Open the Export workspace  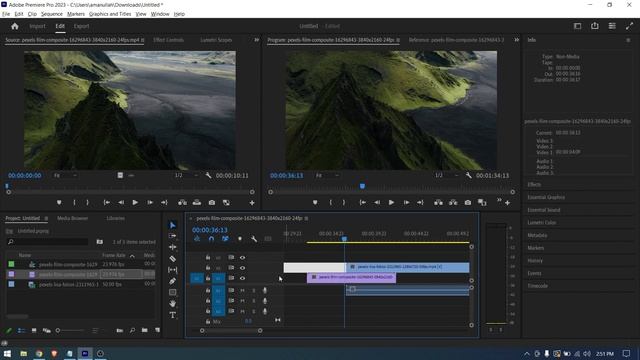81,26
